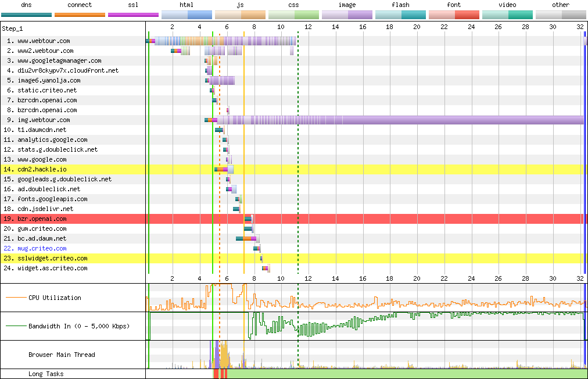Click the 'Long Tasks' label
The image size is (588, 379).
click(x=46, y=374)
